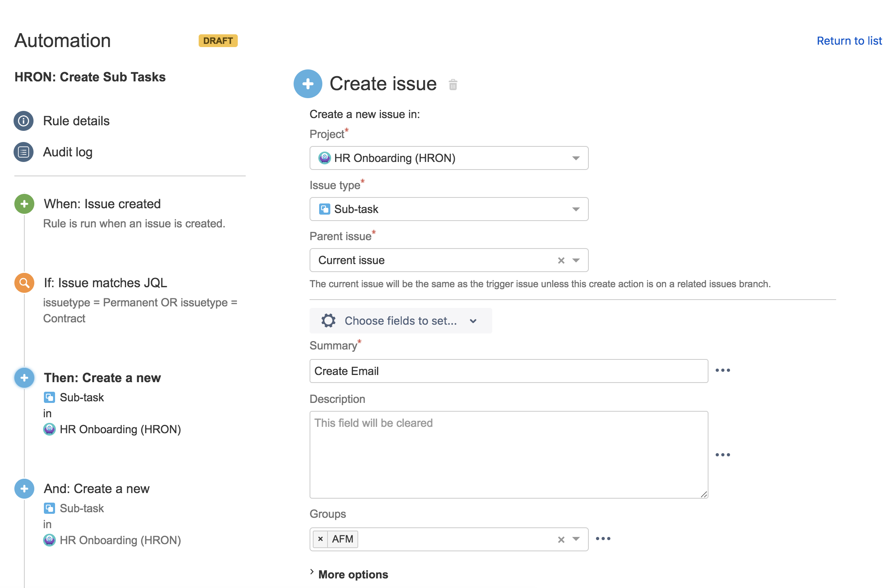Open the Project dropdown HR Onboarding (HRON)
Image resolution: width=892 pixels, height=588 pixels.
tap(449, 158)
